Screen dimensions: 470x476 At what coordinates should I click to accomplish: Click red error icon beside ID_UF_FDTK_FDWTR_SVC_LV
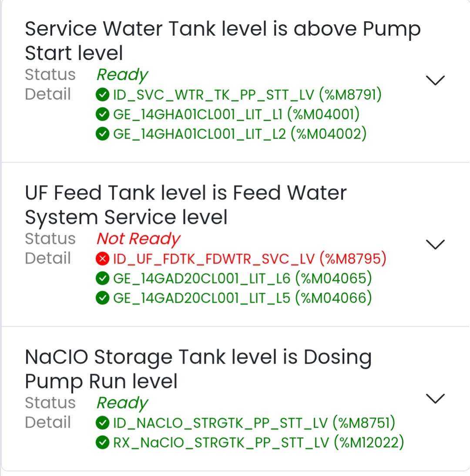(x=102, y=259)
